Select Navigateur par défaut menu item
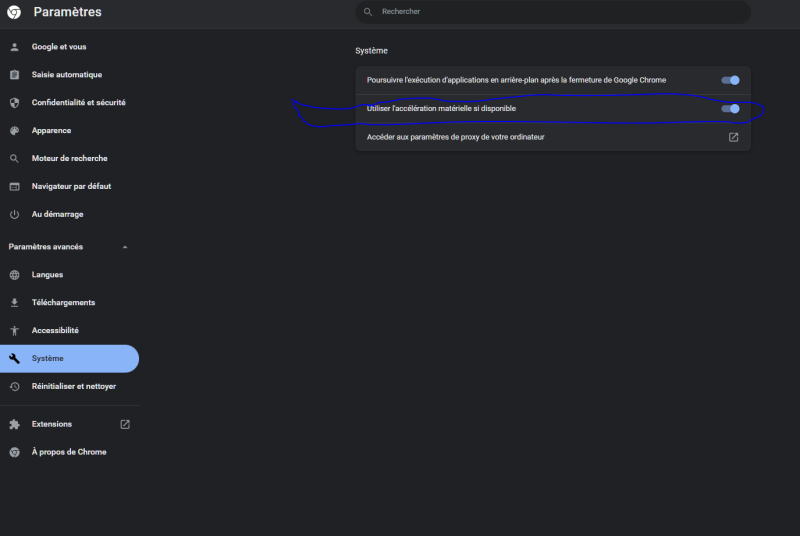Viewport: 800px width, 536px height. (x=69, y=187)
